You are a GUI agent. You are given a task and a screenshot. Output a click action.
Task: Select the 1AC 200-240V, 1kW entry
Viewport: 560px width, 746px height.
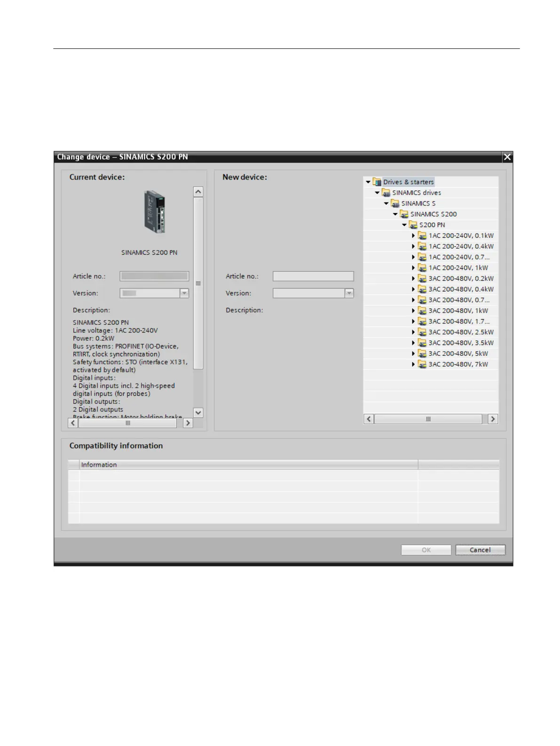[x=458, y=268]
